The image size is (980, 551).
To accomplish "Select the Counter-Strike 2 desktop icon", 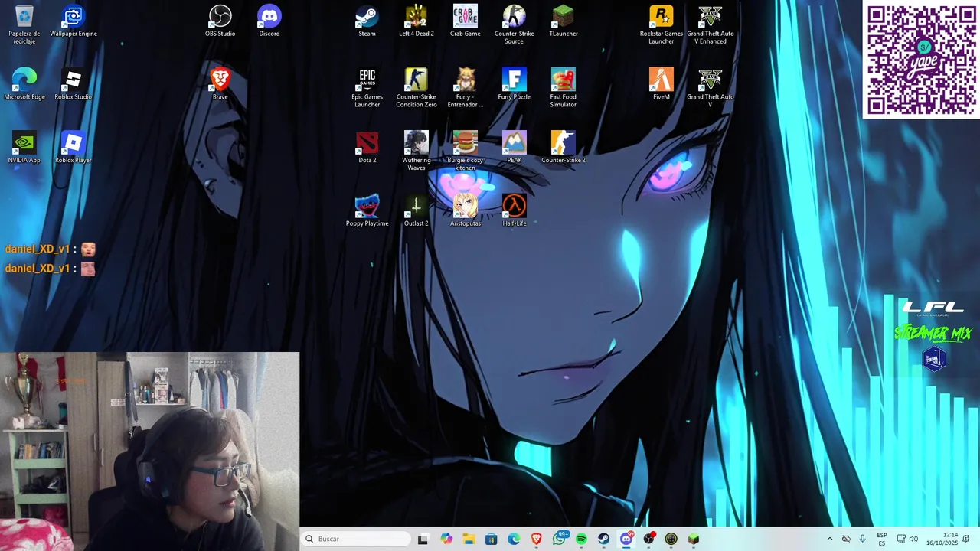I will (x=563, y=148).
